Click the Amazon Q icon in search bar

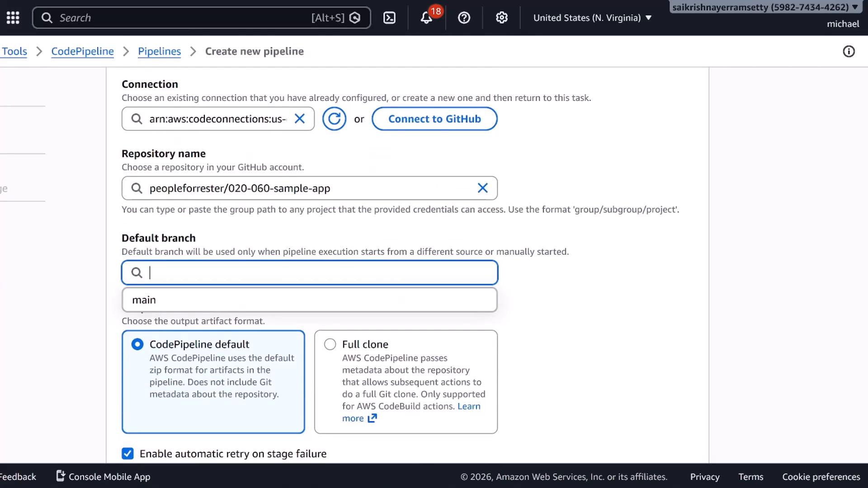[x=355, y=18]
